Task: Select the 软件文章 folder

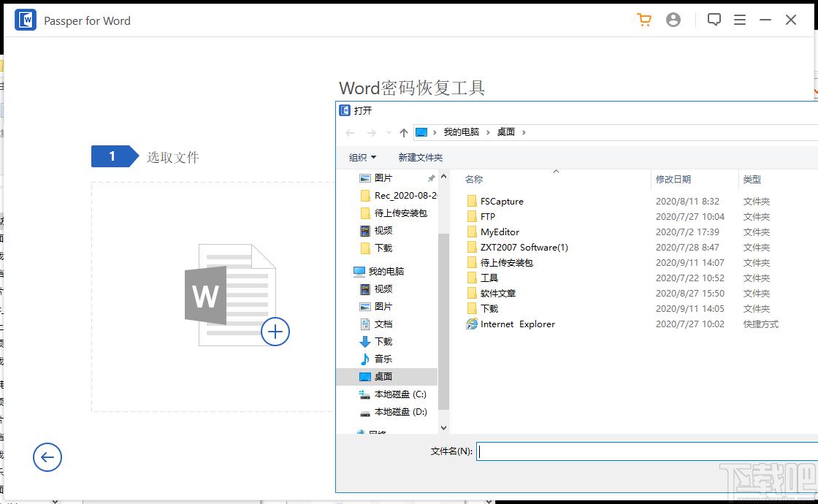Action: click(x=491, y=293)
